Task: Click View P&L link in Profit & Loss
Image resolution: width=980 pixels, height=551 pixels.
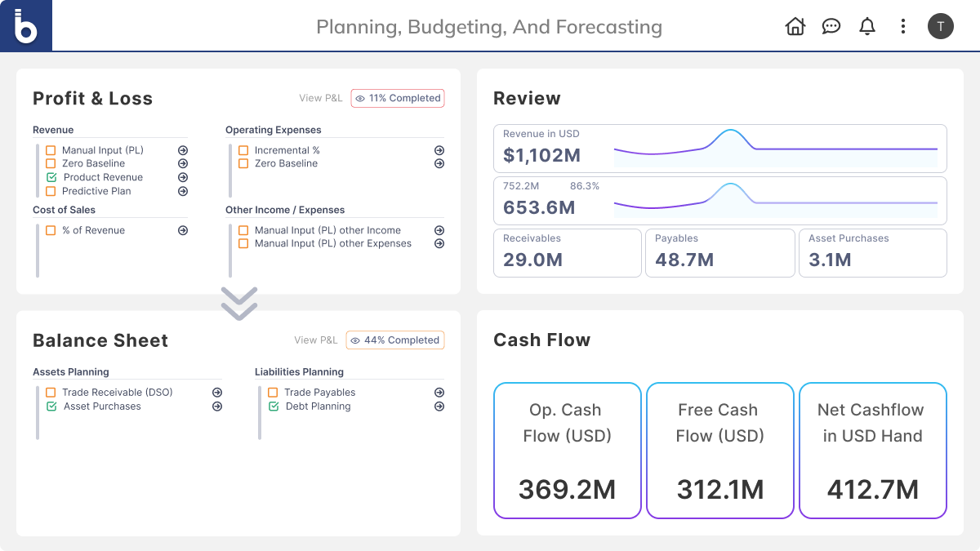Action: (x=320, y=98)
